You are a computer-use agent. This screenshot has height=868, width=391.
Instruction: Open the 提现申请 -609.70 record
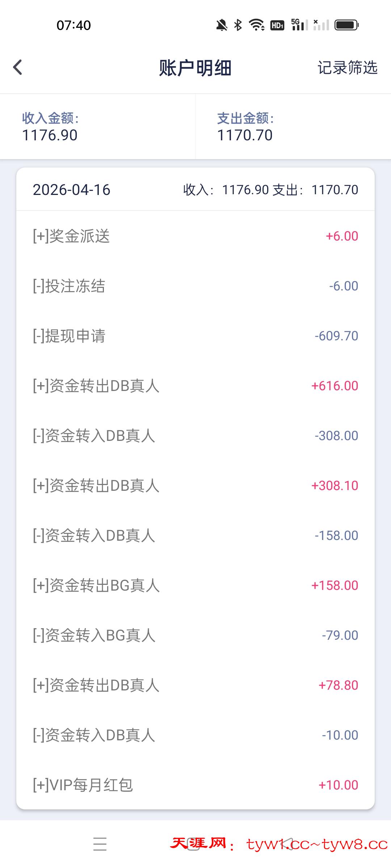click(x=195, y=336)
